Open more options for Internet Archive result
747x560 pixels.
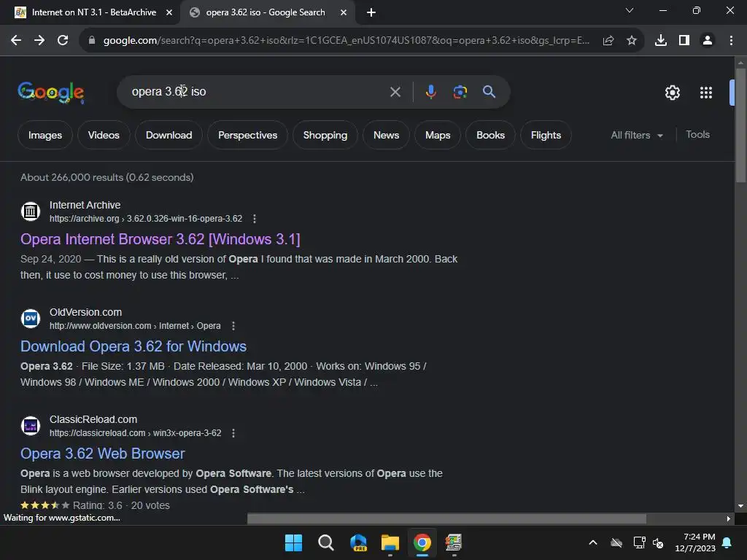tap(255, 219)
